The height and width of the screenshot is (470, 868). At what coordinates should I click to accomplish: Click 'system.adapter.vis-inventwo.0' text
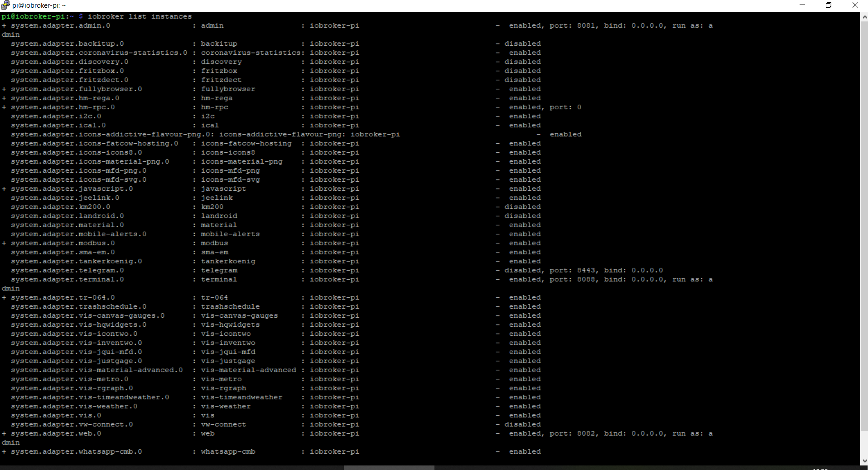(77, 343)
